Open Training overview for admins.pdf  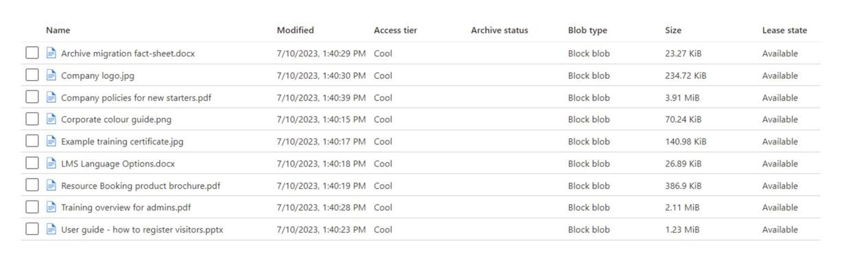pos(126,208)
